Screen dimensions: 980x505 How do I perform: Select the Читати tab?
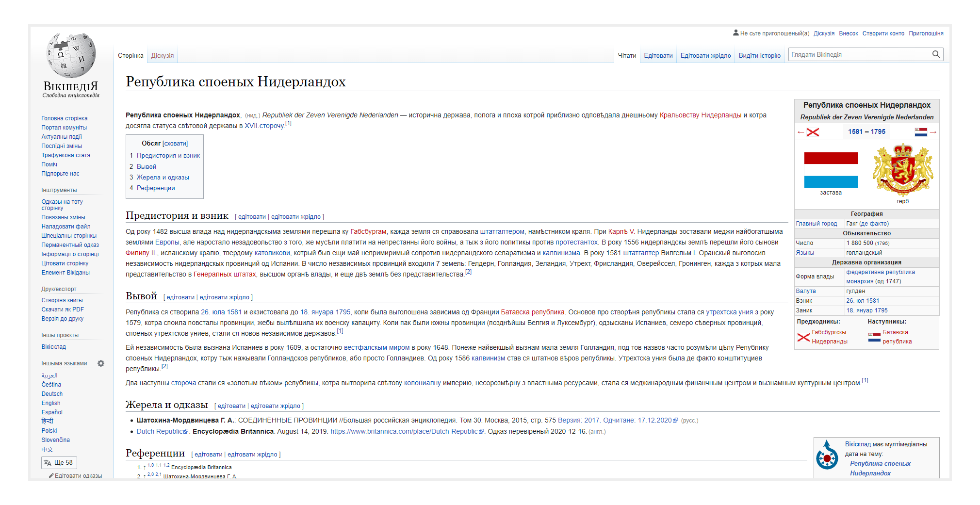coord(627,56)
